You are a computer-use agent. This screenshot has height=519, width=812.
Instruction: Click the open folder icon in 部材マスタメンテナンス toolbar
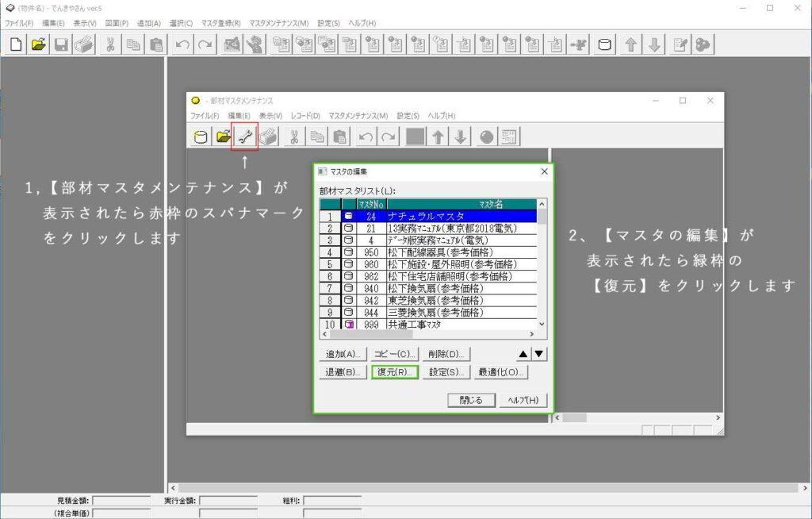coord(224,137)
